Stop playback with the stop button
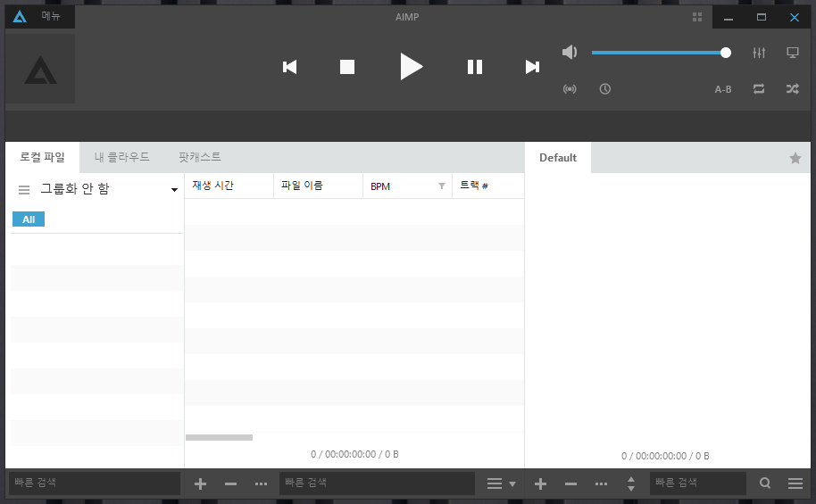This screenshot has width=816, height=504. click(347, 67)
